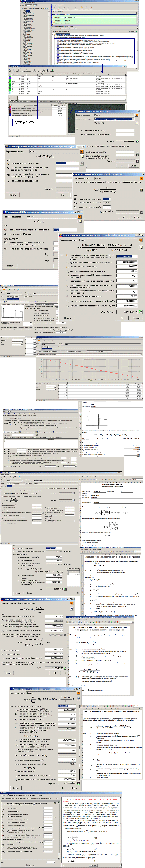The image size is (145, 868).
Task: Click flame icon in breathing valves vapor mass dialog
Action: [x=81, y=152]
